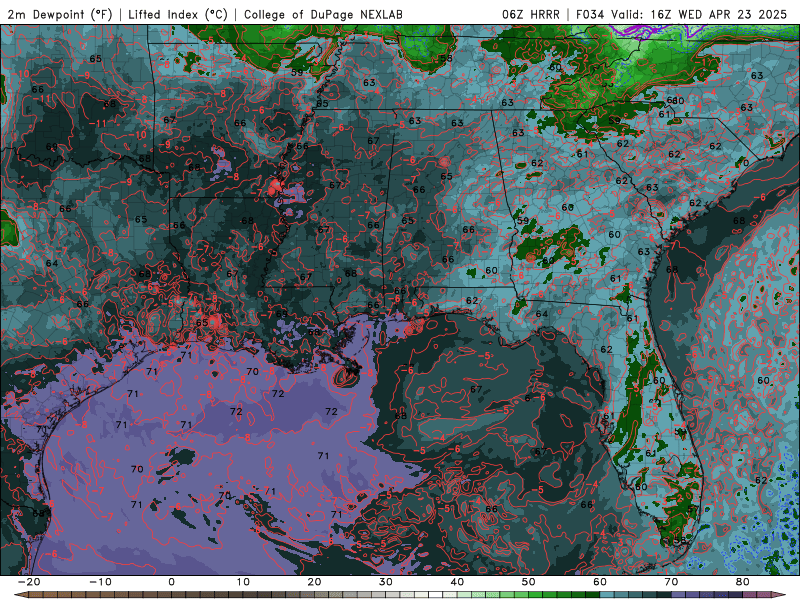Screen dimensions: 800x600
Task: Click the "F034 Valid: 16Z WED APR 23 2025" text
Action: 682,14
